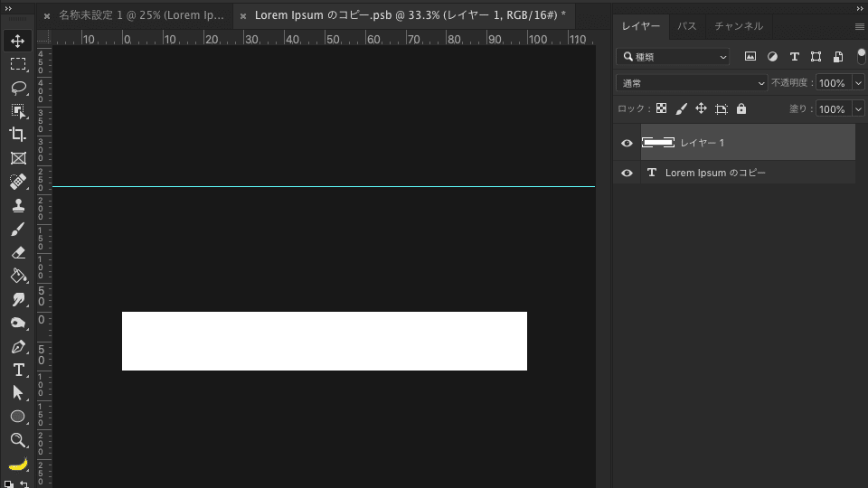Filter layers by type layers
This screenshot has width=868, height=488.
pyautogui.click(x=795, y=56)
